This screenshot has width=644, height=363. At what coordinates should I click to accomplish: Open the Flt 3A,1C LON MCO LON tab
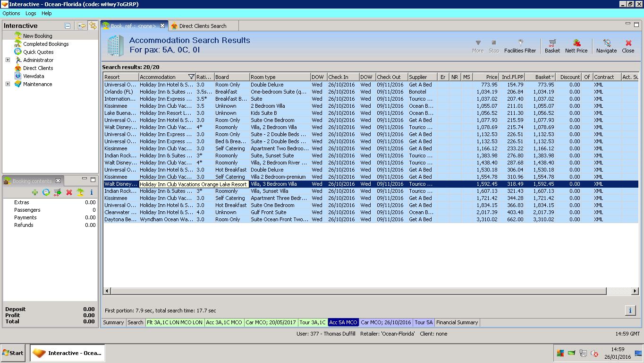point(175,322)
